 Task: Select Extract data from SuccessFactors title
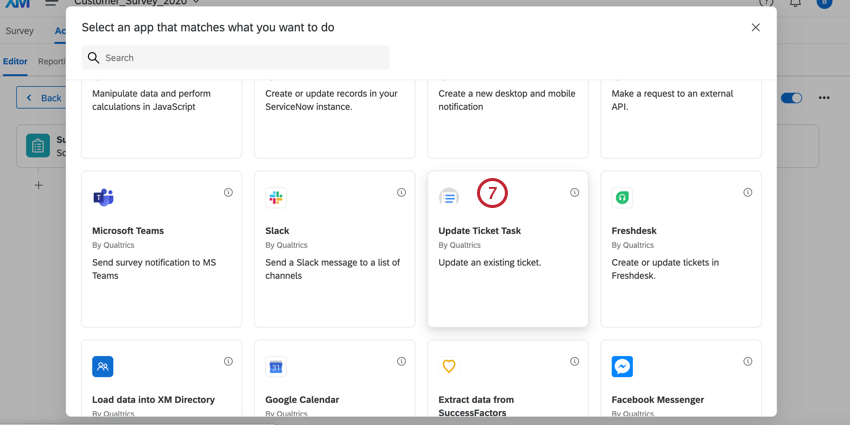pyautogui.click(x=476, y=406)
